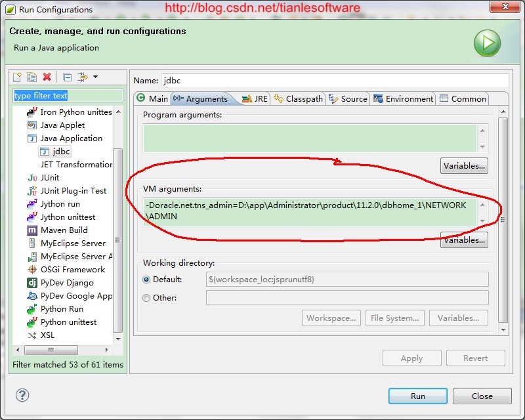Click the Close button

tap(482, 396)
